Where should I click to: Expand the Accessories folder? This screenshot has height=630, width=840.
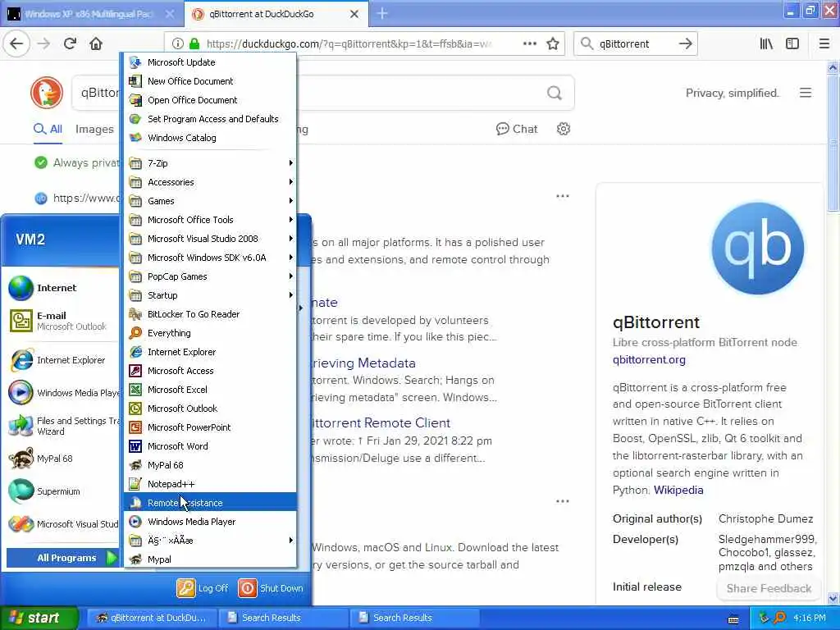coord(211,182)
